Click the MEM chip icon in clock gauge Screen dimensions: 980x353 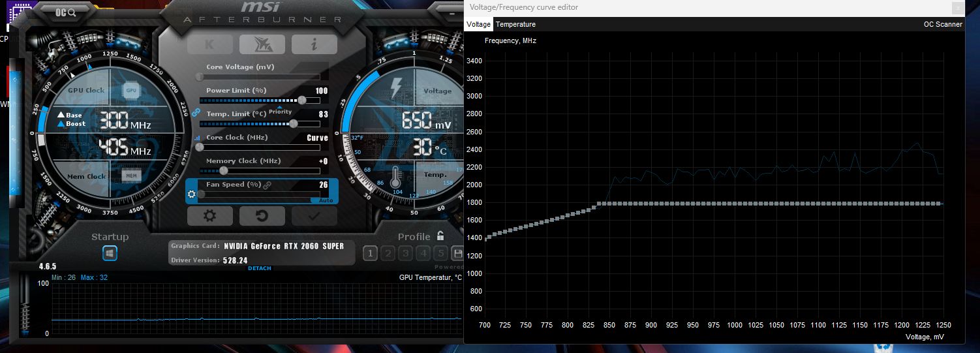point(131,176)
